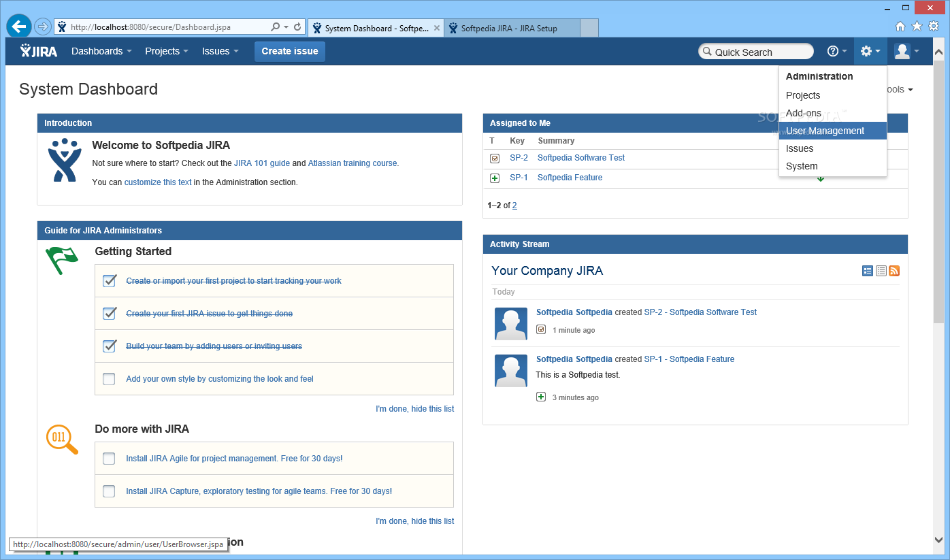This screenshot has width=950, height=560.
Task: Collapse the administration gear dropdown
Action: click(x=870, y=51)
